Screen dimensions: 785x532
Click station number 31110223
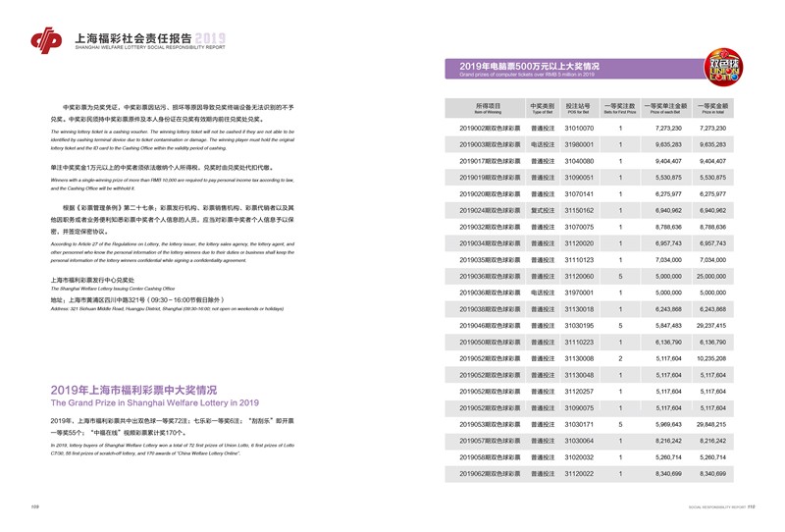point(579,343)
